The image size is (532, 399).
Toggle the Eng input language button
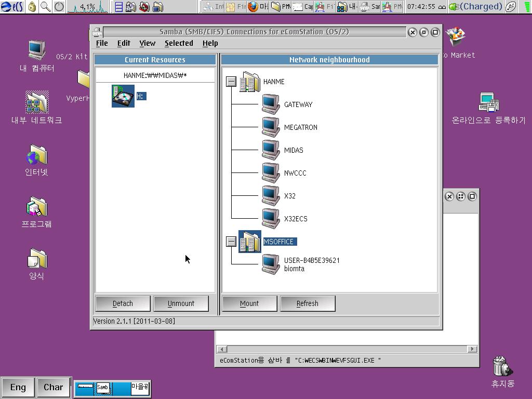18,387
